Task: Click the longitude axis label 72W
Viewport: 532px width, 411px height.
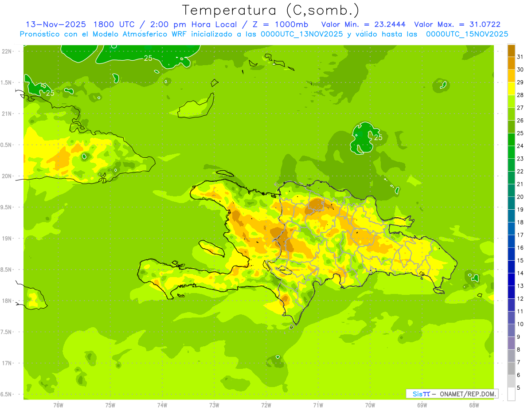Action: [x=266, y=405]
